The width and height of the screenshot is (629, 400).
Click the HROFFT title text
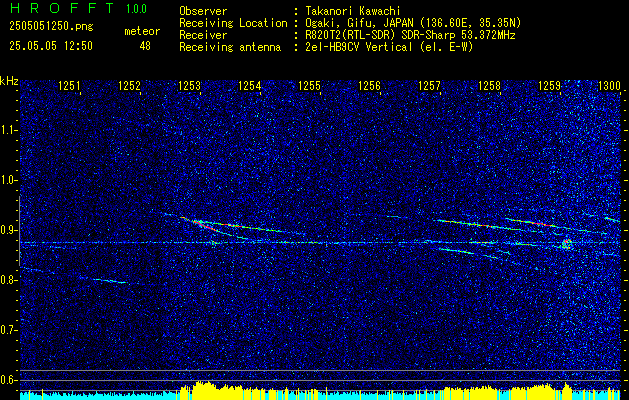click(x=62, y=8)
